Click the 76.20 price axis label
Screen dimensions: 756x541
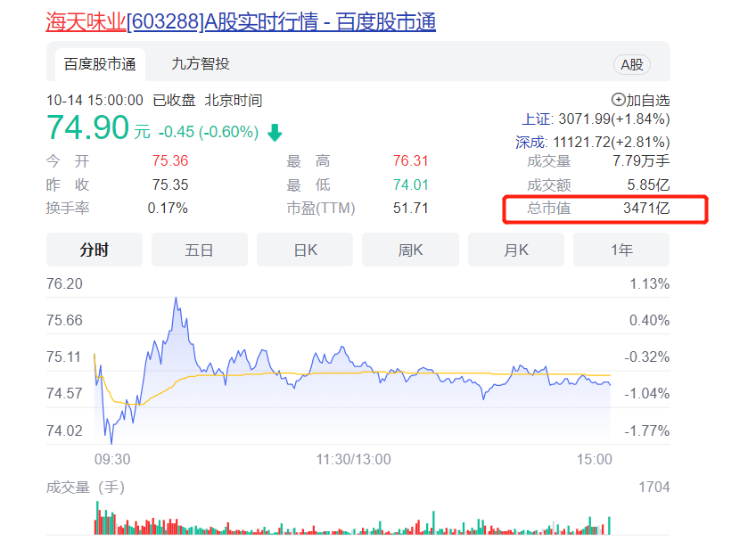pyautogui.click(x=64, y=283)
